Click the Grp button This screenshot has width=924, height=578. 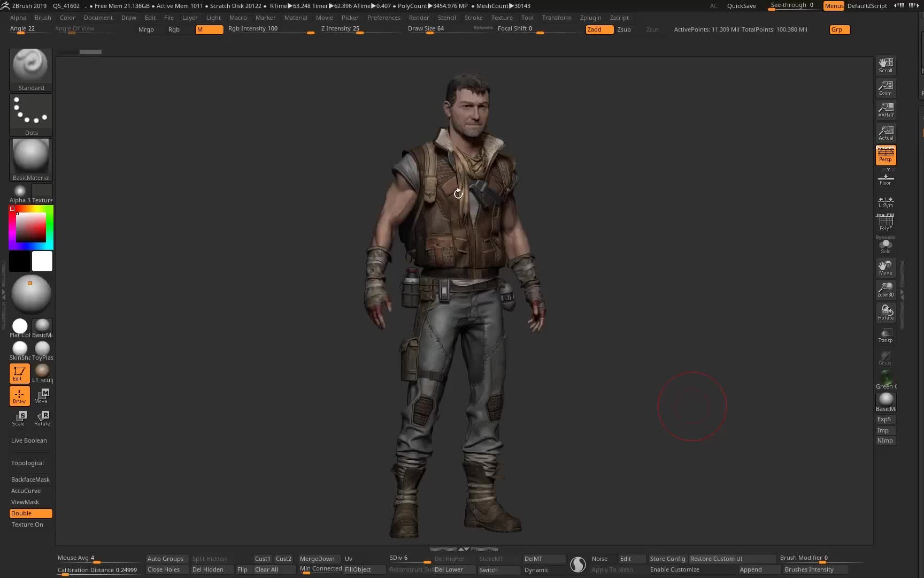click(840, 29)
